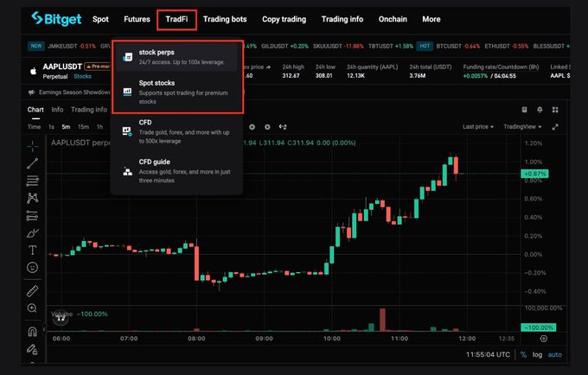This screenshot has width=588, height=375.
Task: Click the time display 11:55:04 UTC
Action: pos(488,354)
